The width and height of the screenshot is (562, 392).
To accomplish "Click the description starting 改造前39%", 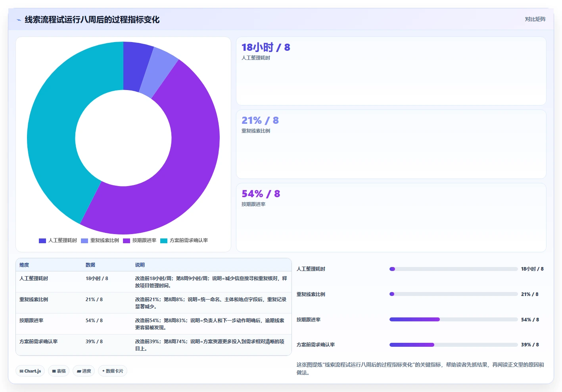I will point(210,345).
